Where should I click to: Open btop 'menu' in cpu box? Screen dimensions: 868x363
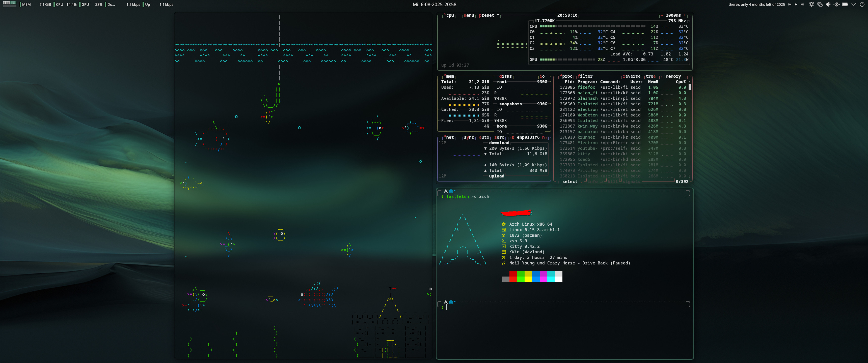(469, 15)
